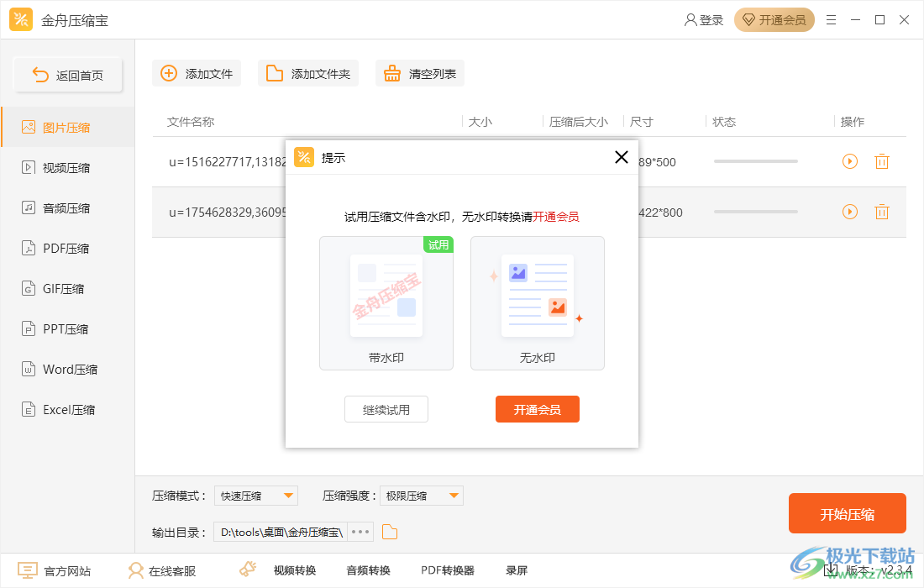The image size is (924, 588).
Task: Open Word压缩 in the sidebar
Action: tap(68, 370)
